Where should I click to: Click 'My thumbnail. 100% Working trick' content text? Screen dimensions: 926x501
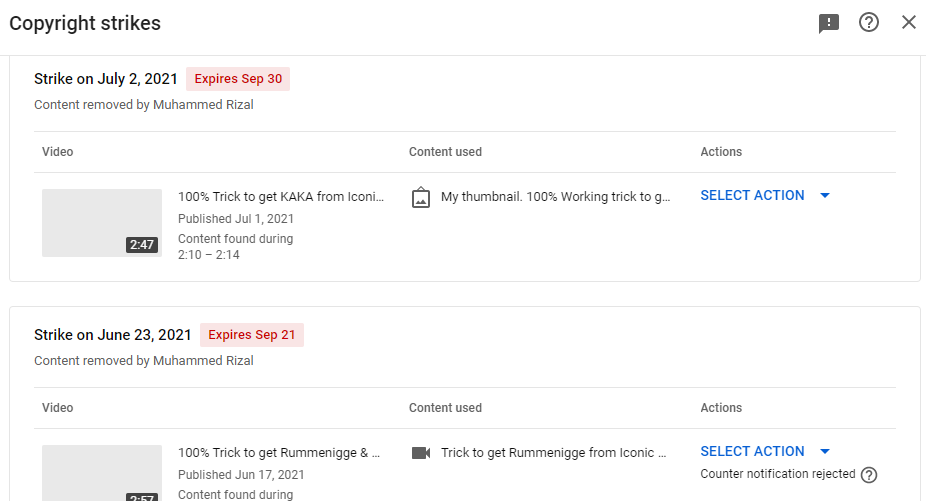click(x=556, y=197)
